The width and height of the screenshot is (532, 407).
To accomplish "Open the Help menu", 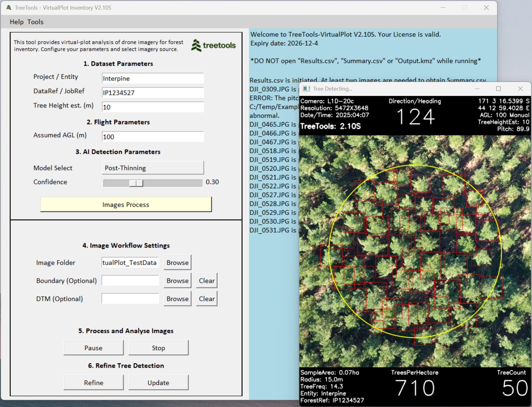I will pos(16,22).
